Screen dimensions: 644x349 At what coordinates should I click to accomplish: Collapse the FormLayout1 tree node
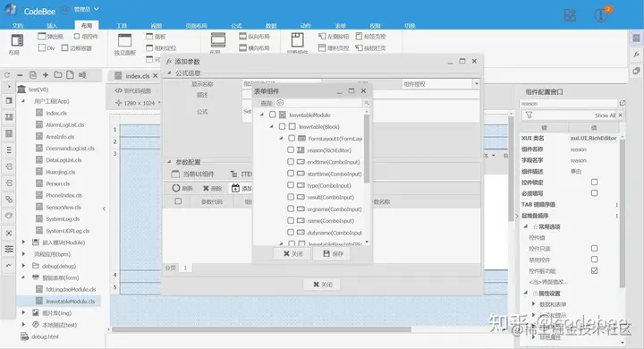282,138
